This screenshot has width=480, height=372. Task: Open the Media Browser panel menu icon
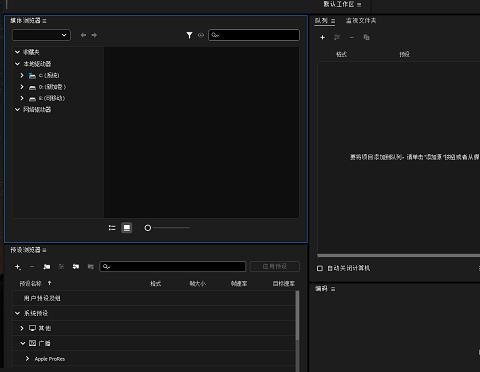point(45,21)
